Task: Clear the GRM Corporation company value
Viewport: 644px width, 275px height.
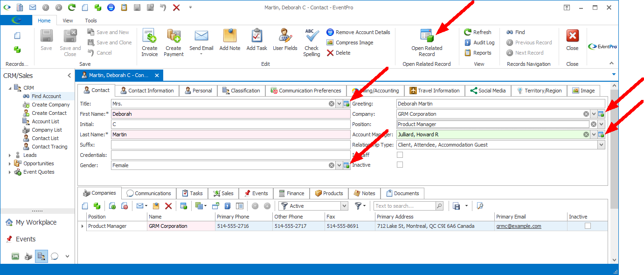Action: (x=586, y=114)
